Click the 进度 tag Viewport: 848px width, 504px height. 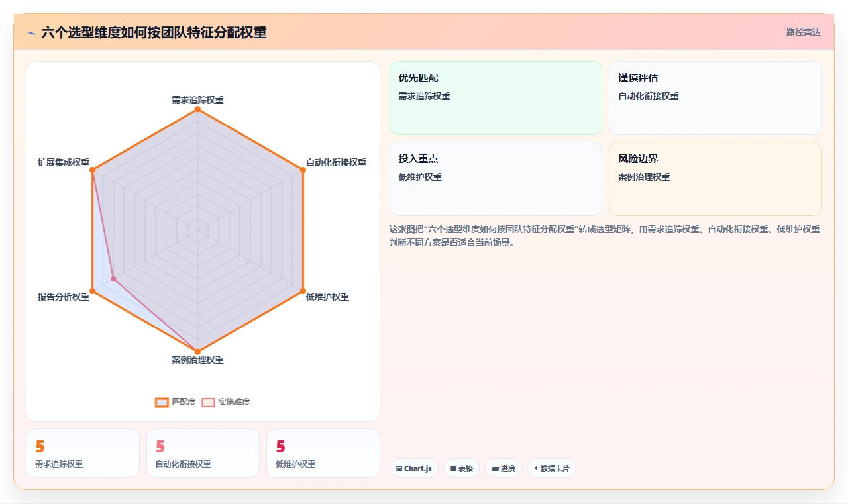503,468
